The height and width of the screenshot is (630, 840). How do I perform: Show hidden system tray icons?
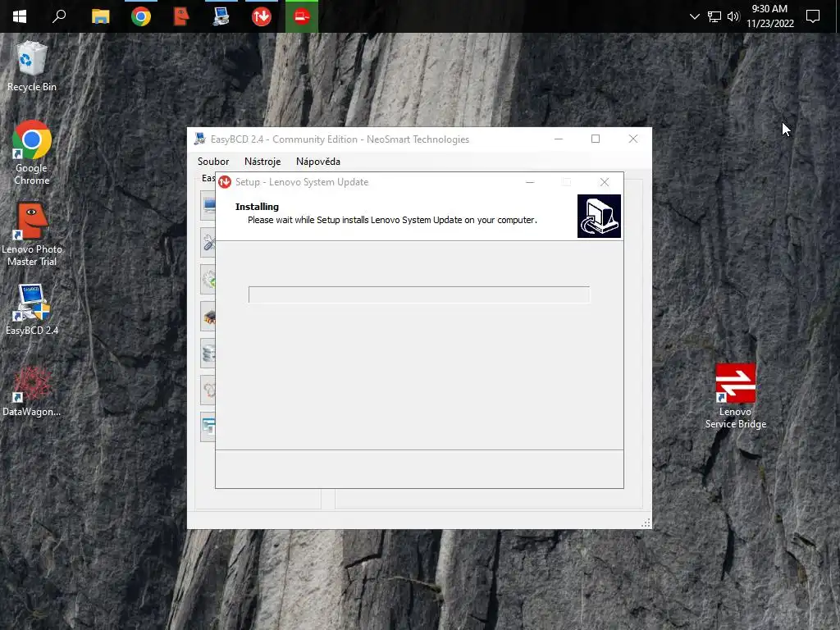[694, 16]
